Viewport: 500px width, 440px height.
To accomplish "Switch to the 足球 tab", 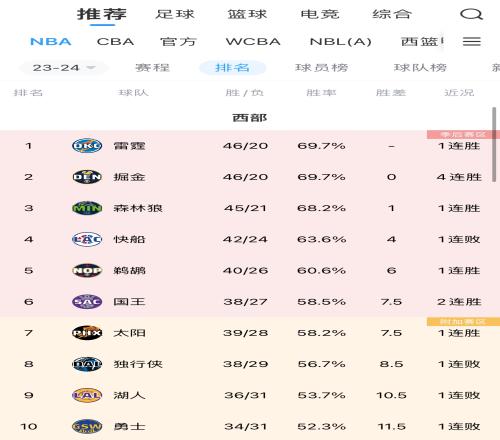I will point(175,14).
